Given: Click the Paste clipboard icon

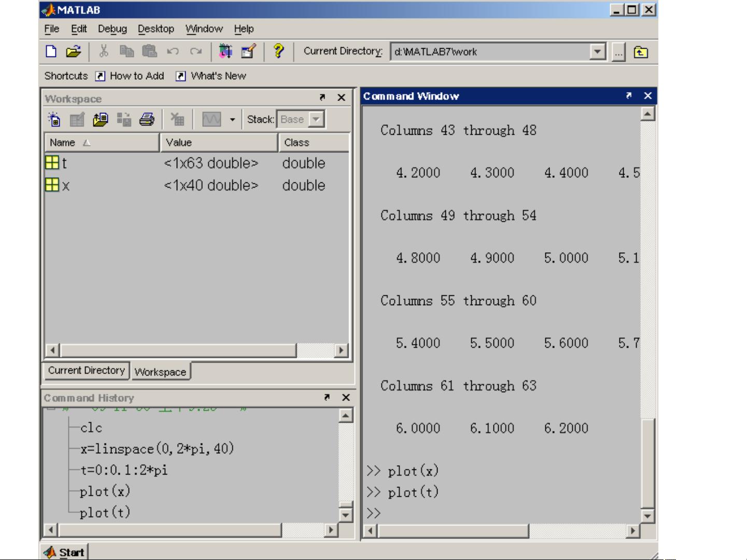Looking at the screenshot, I should (149, 51).
